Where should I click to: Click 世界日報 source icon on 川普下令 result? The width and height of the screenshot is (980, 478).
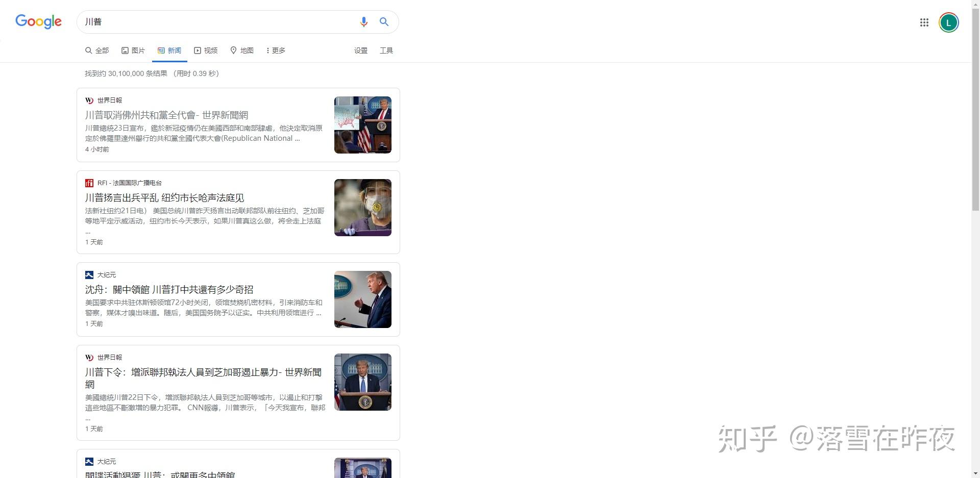pyautogui.click(x=89, y=358)
